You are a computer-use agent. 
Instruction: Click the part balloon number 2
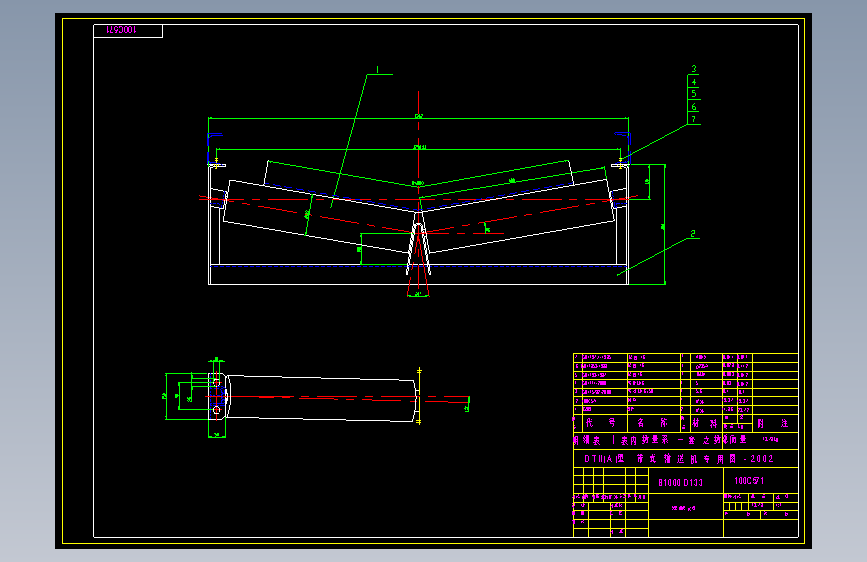(x=693, y=234)
